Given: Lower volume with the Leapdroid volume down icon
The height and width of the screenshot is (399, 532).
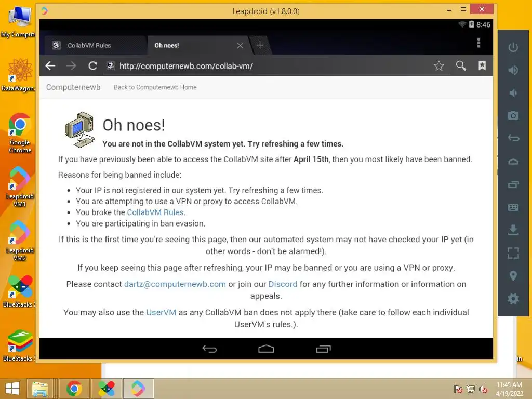Looking at the screenshot, I should click(x=513, y=93).
